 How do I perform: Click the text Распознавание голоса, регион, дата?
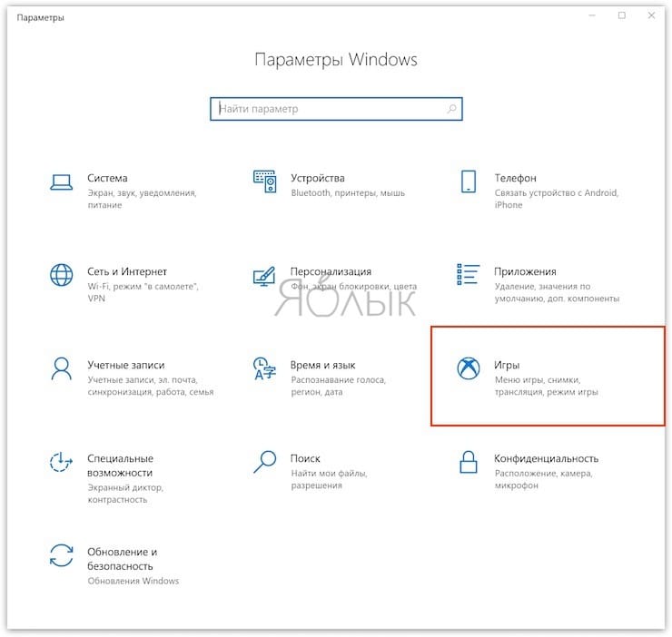point(338,386)
